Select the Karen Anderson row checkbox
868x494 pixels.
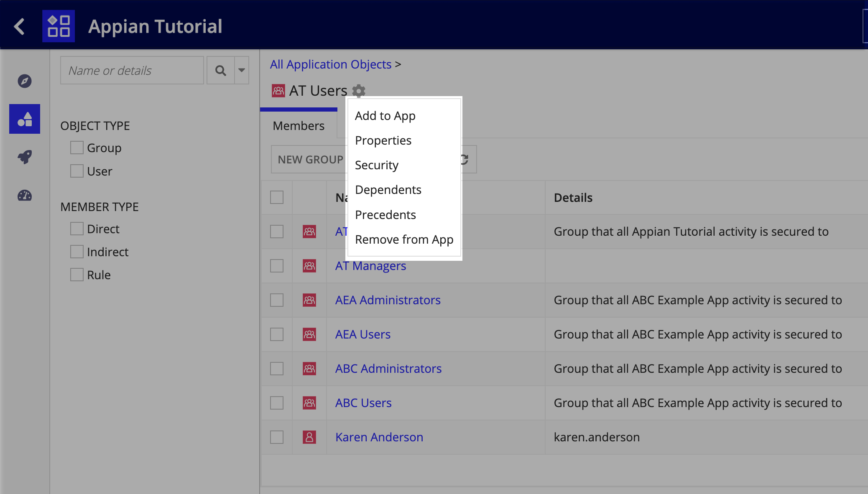coord(277,437)
